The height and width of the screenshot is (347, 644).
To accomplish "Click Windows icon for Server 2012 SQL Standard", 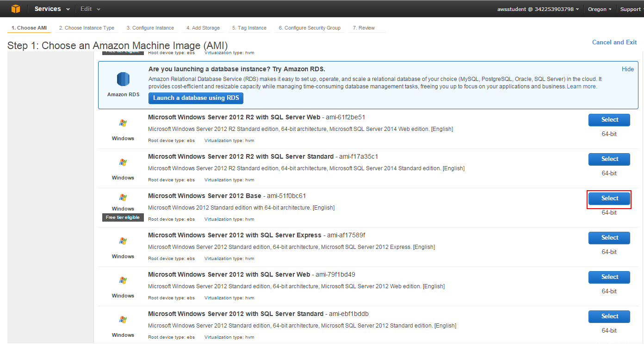I will coord(123,320).
